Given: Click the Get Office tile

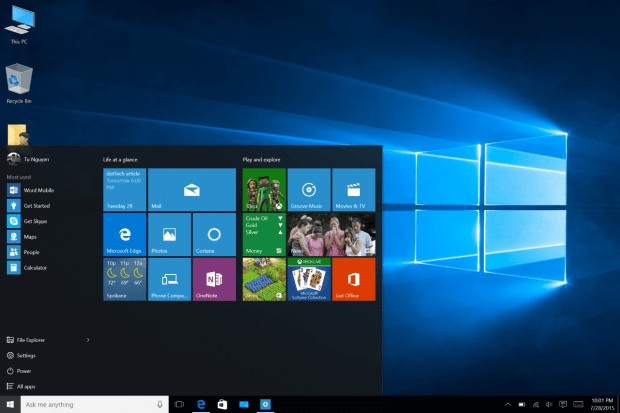Looking at the screenshot, I should (x=354, y=279).
